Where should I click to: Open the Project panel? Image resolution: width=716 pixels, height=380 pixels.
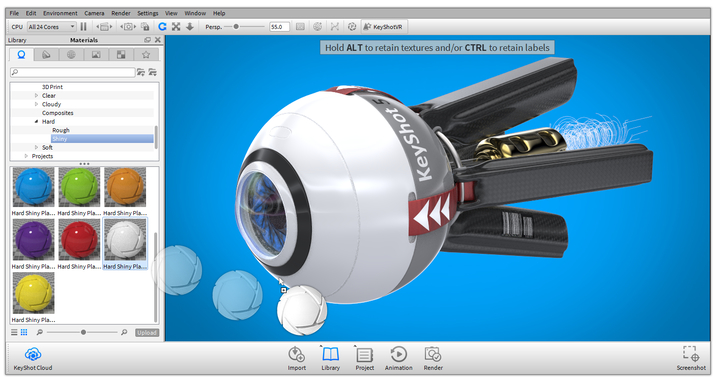point(364,359)
